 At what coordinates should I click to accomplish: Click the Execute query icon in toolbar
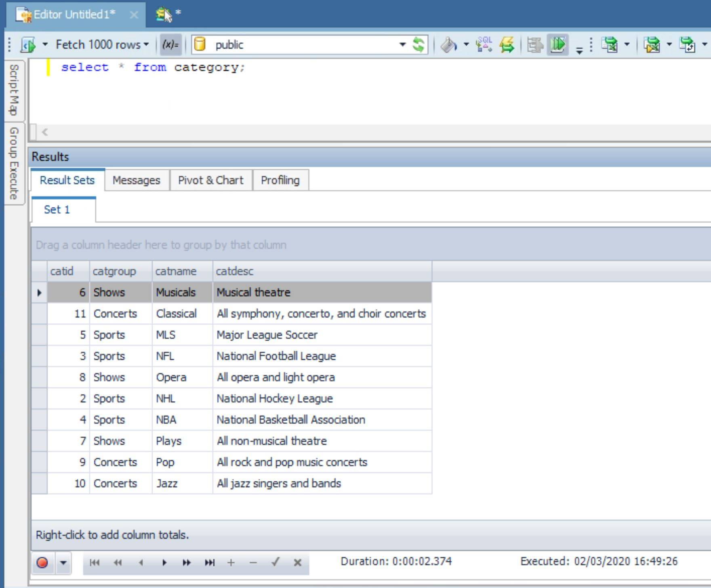tap(28, 45)
